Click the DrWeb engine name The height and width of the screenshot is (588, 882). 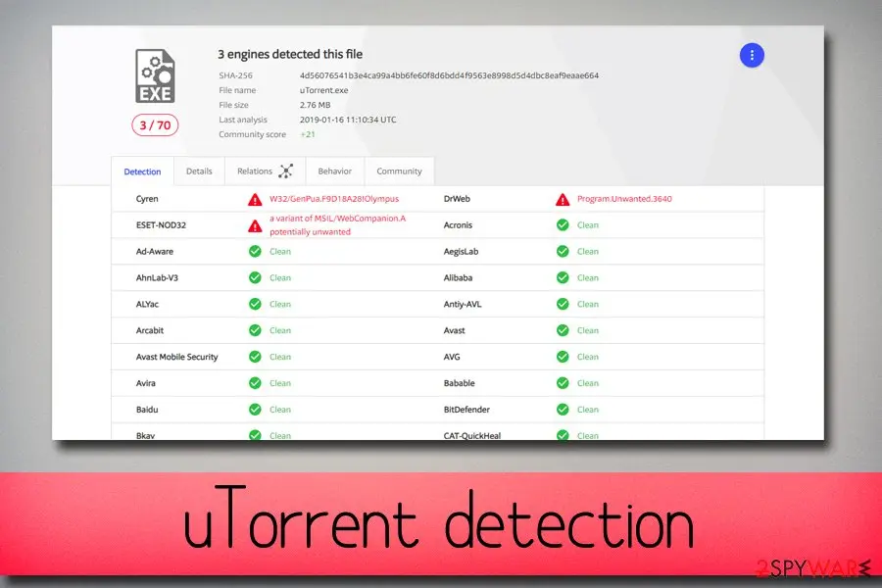(457, 199)
